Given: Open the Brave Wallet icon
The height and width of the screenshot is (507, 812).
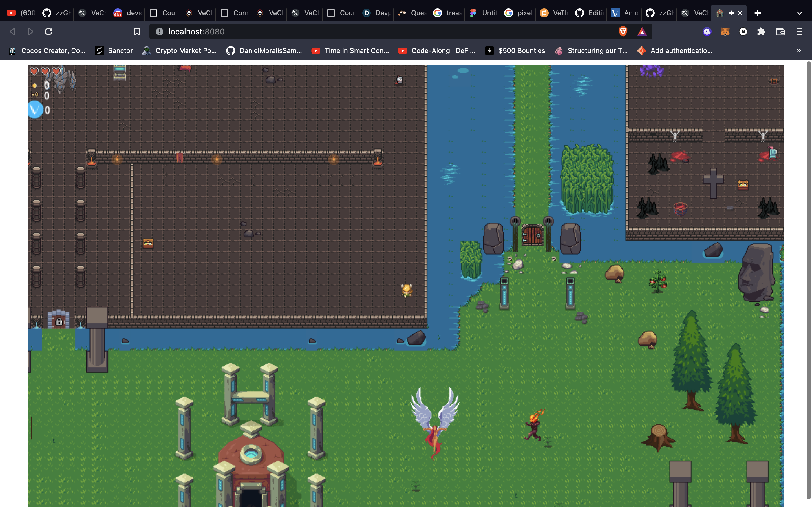Looking at the screenshot, I should click(780, 32).
